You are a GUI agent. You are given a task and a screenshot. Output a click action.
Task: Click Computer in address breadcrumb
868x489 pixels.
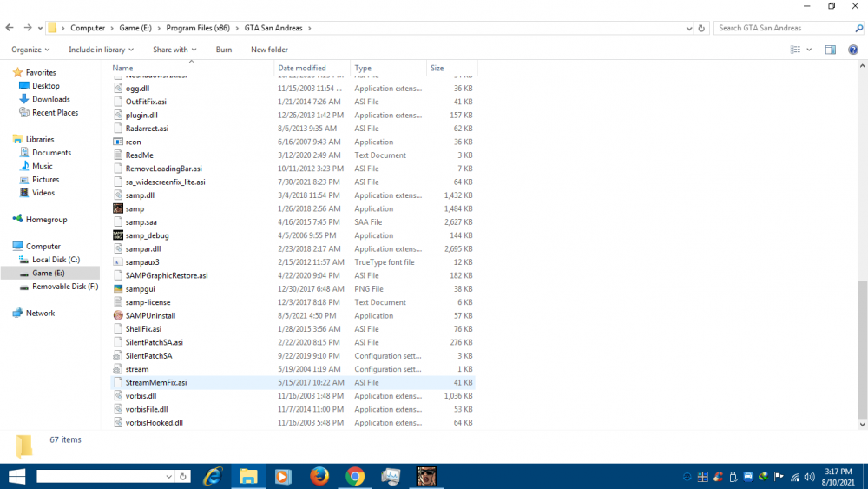click(x=88, y=28)
